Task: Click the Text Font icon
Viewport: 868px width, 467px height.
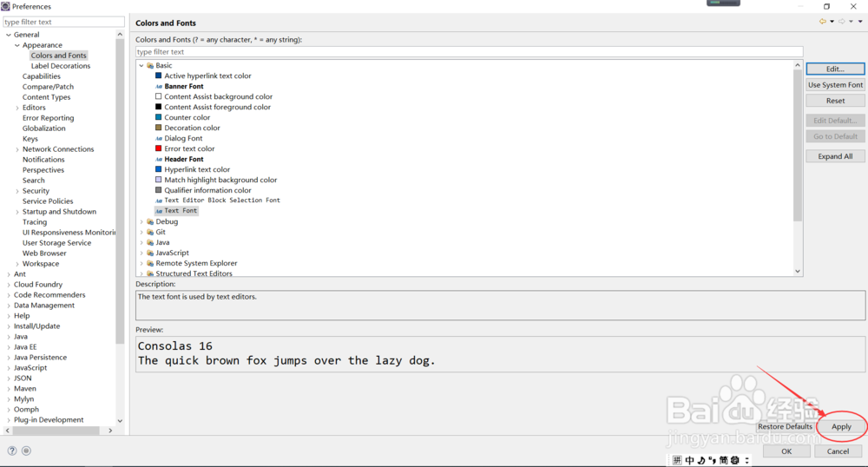Action: (x=158, y=211)
